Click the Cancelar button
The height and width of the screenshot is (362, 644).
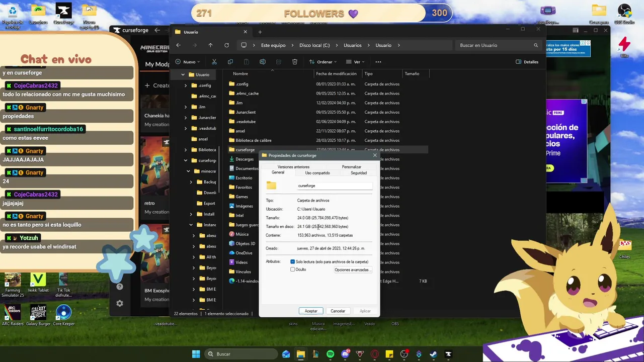tap(338, 311)
